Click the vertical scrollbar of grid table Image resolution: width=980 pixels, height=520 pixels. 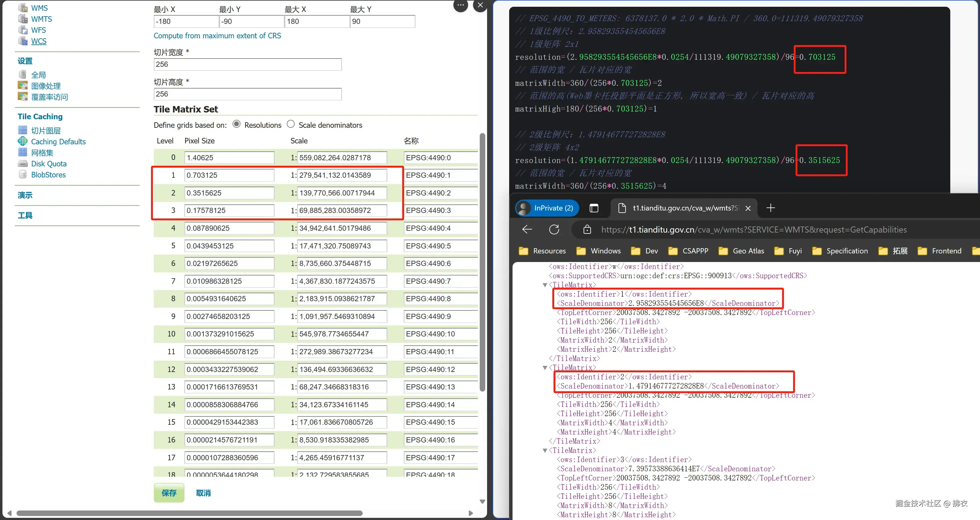[482, 263]
